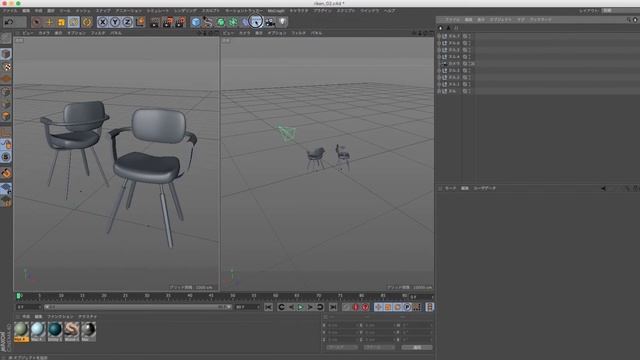
Task: Switch to Texture mode checker icon
Action: coord(6,67)
